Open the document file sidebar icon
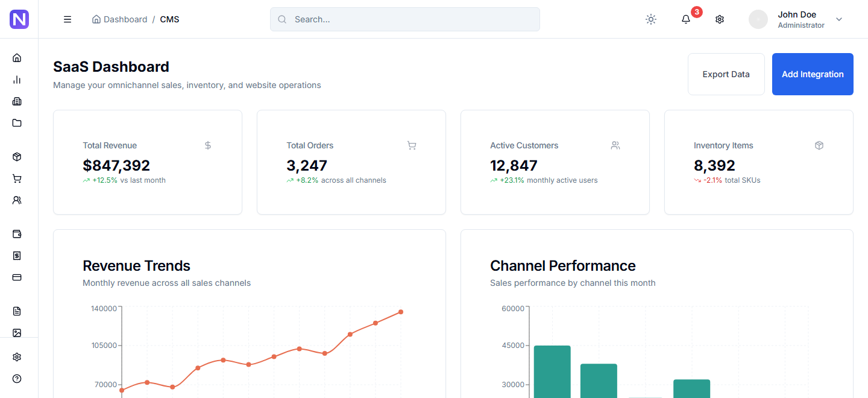This screenshot has height=398, width=868. (17, 311)
